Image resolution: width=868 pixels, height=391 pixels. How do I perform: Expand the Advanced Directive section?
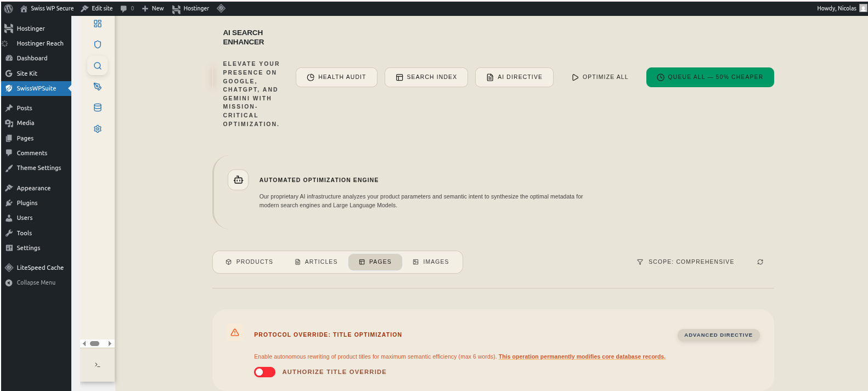click(x=718, y=335)
